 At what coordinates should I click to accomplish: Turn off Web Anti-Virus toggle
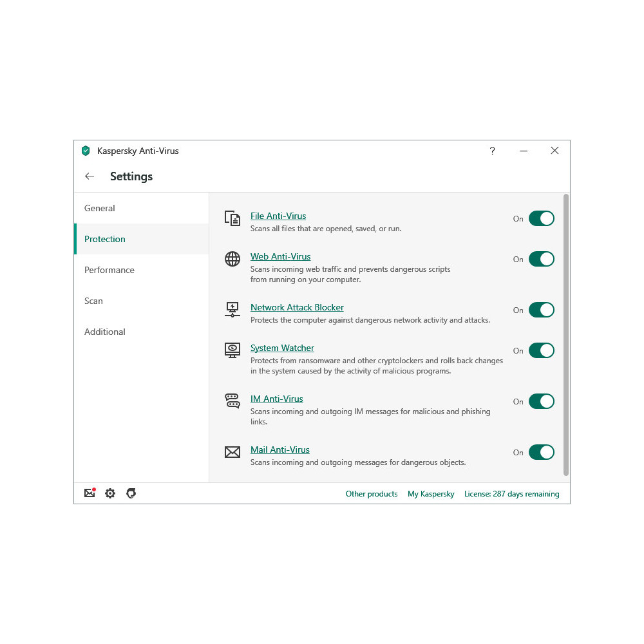pyautogui.click(x=542, y=259)
